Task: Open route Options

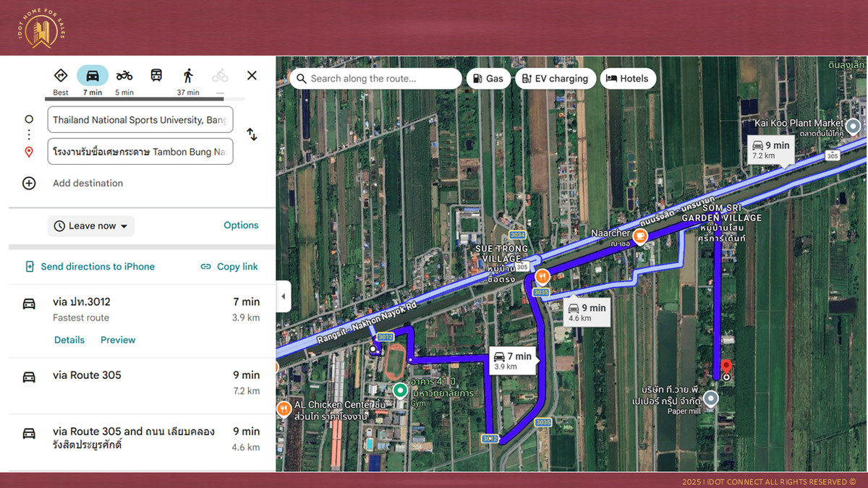Action: point(241,226)
